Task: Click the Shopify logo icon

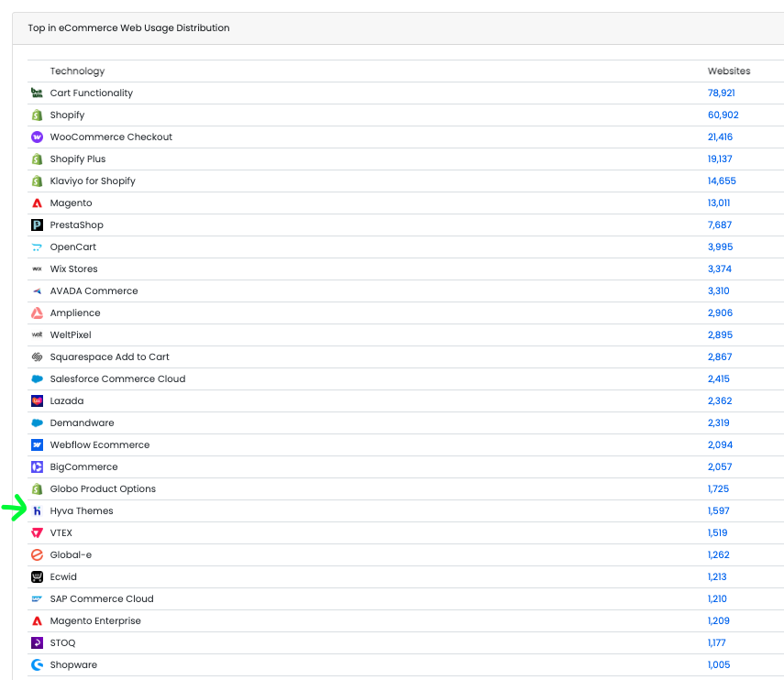Action: 36,115
